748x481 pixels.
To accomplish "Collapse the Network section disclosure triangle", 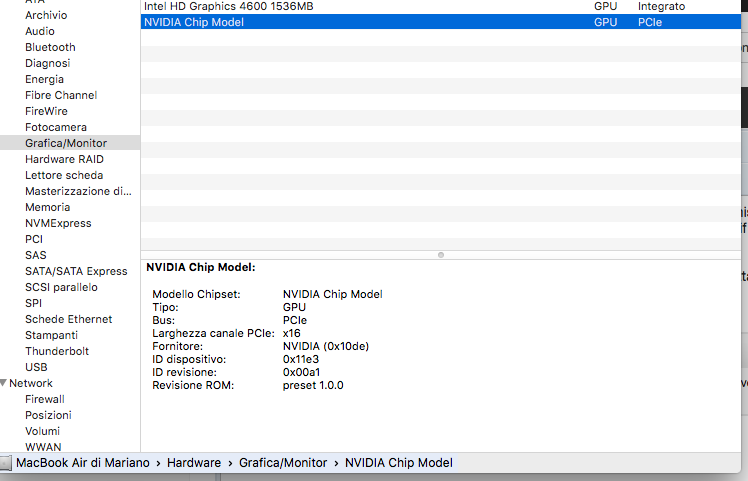I will coord(4,383).
